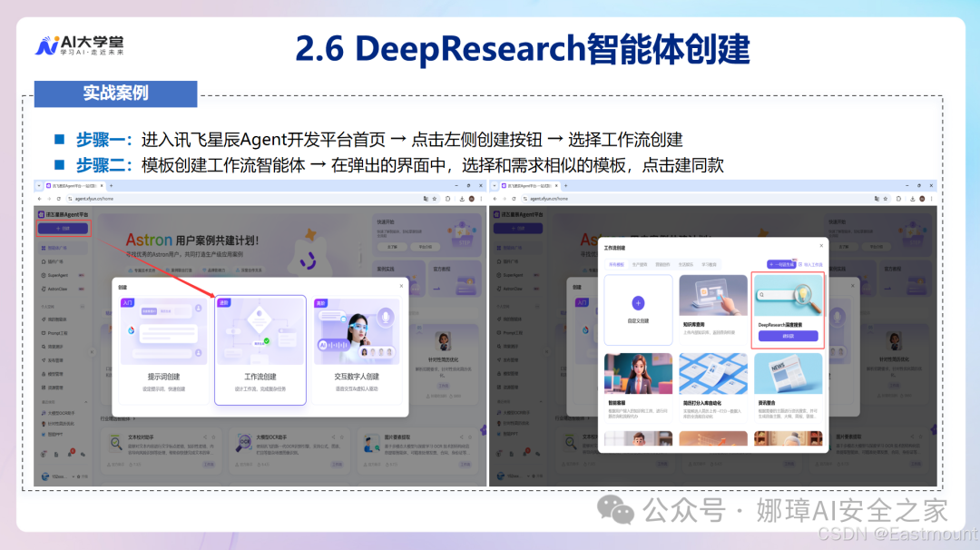Open the left browser's three-dot menu
This screenshot has width=980, height=550.
tap(481, 199)
